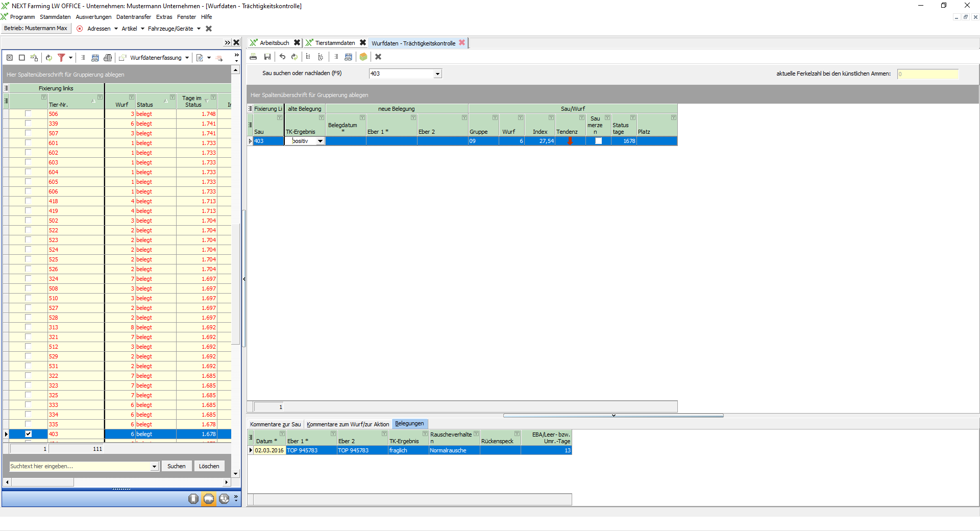This screenshot has width=980, height=531.
Task: Open the TK-Ergebnis dropdown showing positiv
Action: click(320, 141)
